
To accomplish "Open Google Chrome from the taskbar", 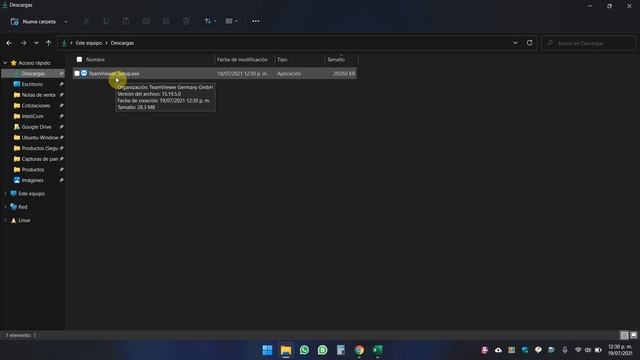I will coord(359,350).
